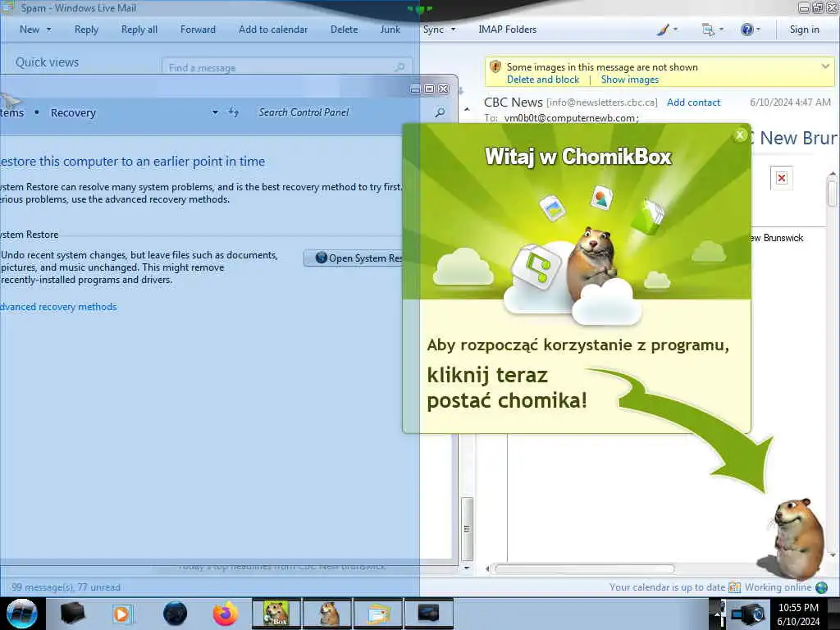Click the Control Panel search magnifier icon
This screenshot has width=840, height=630.
coord(440,112)
